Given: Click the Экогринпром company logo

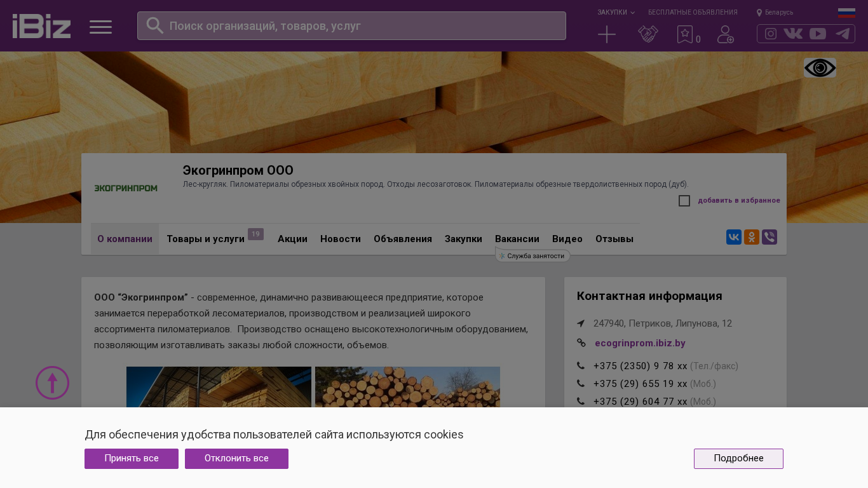Looking at the screenshot, I should point(126,188).
